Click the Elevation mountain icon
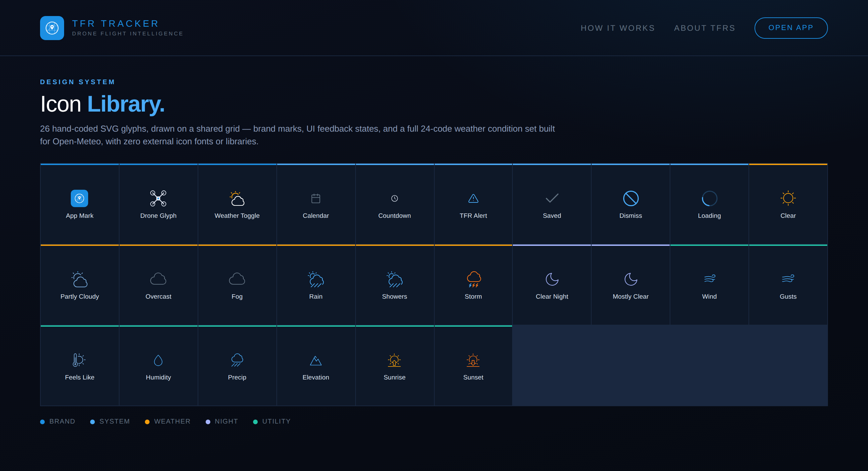 pos(316,360)
